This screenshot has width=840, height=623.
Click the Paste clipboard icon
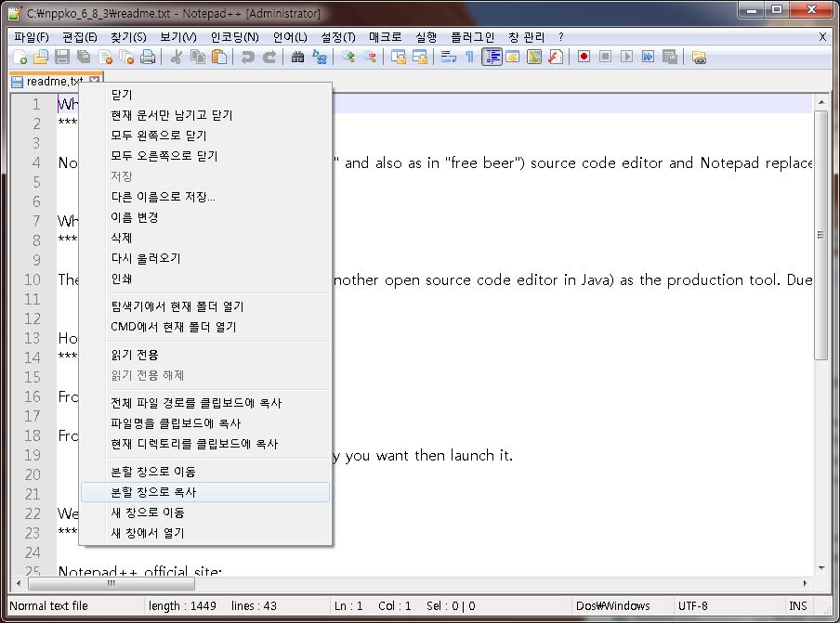219,57
